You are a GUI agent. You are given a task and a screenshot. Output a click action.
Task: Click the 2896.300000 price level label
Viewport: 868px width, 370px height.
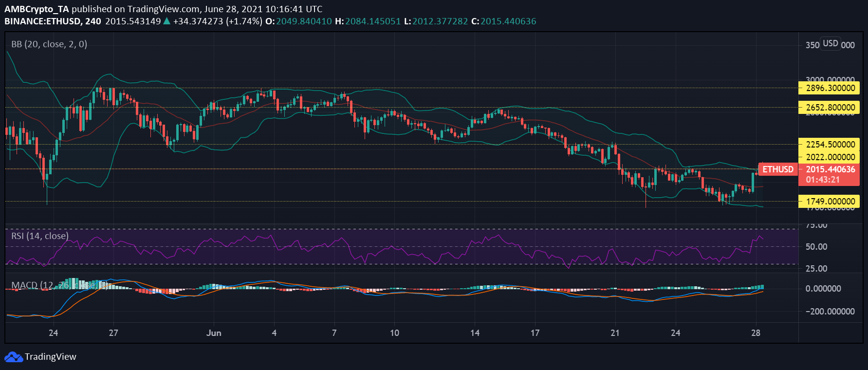pyautogui.click(x=830, y=88)
